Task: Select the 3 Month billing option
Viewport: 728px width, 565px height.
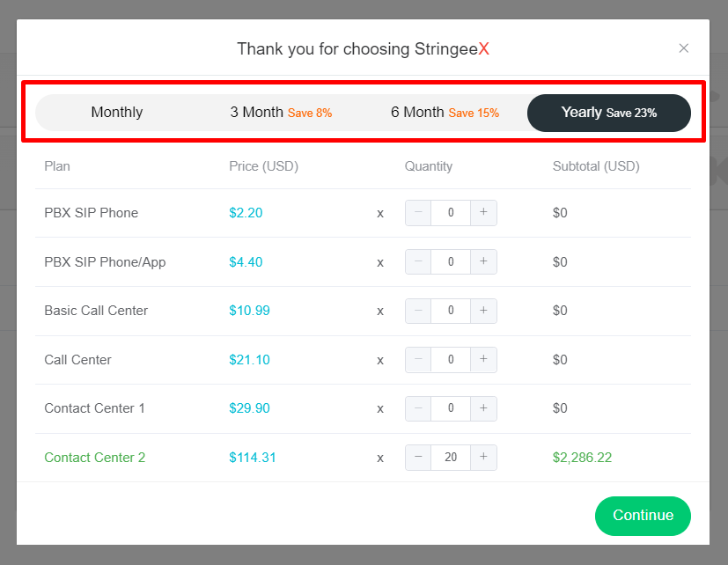Action: (x=281, y=113)
